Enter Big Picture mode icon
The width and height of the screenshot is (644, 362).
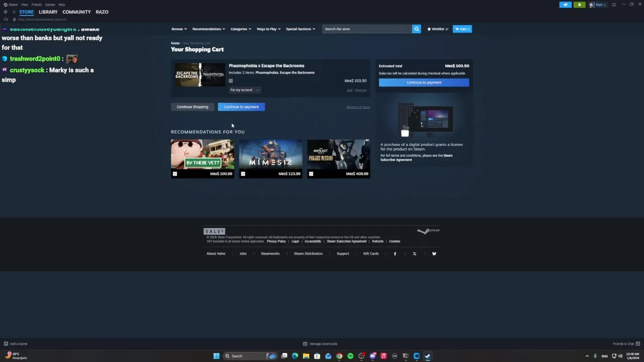point(614,5)
